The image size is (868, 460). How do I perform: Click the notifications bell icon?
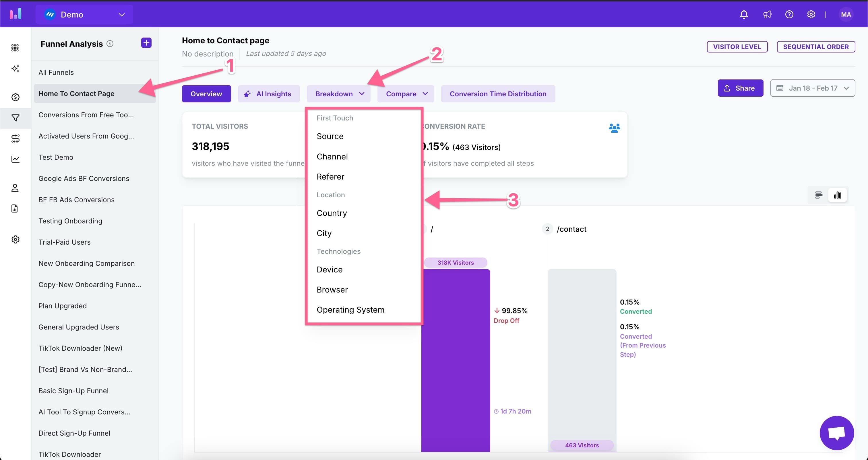coord(744,14)
